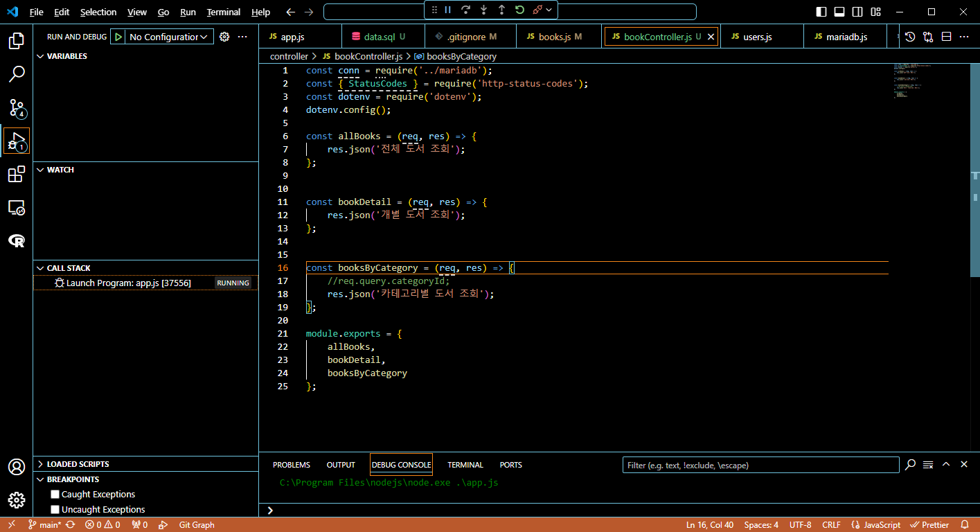This screenshot has width=980, height=532.
Task: Open the file timeline history icon
Action: pos(910,37)
